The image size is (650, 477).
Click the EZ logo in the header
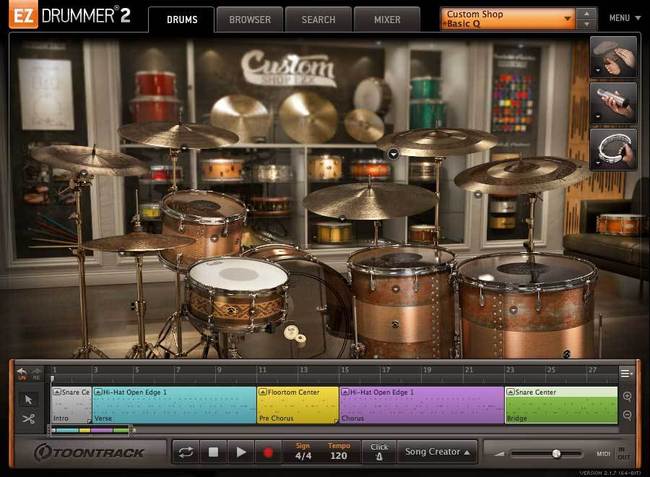point(23,16)
